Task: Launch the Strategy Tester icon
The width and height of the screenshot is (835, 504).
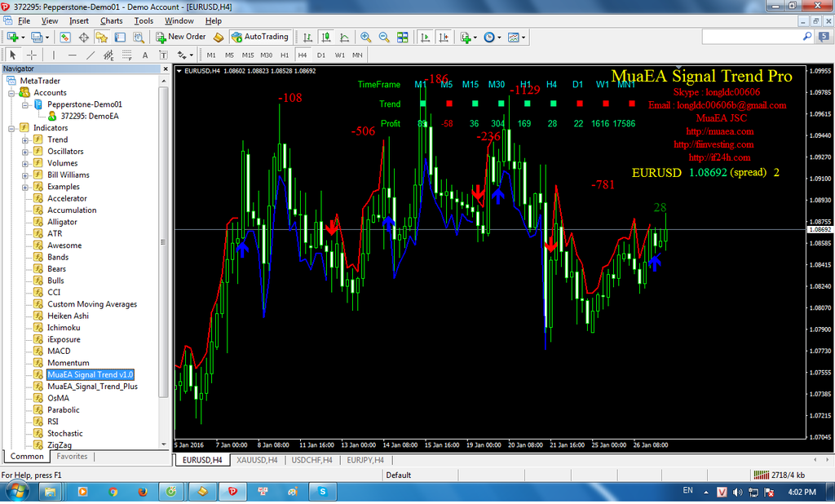Action: click(x=139, y=37)
